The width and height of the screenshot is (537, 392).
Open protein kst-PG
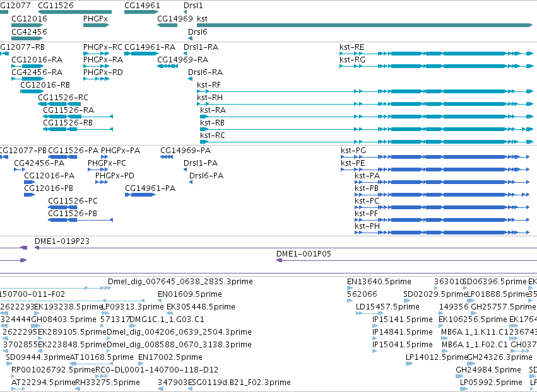tap(353, 151)
